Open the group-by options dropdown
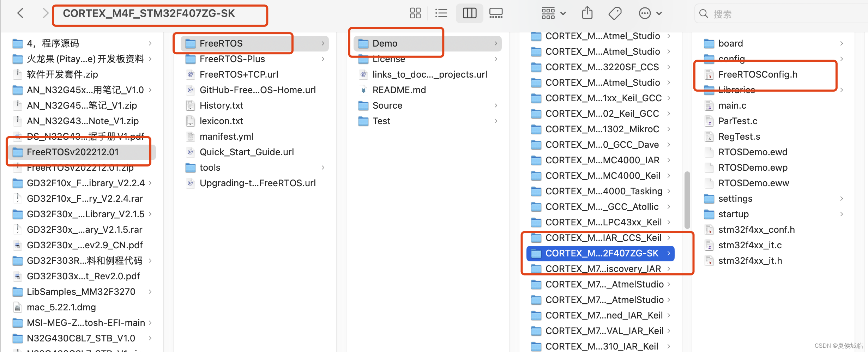This screenshot has width=868, height=352. point(553,13)
